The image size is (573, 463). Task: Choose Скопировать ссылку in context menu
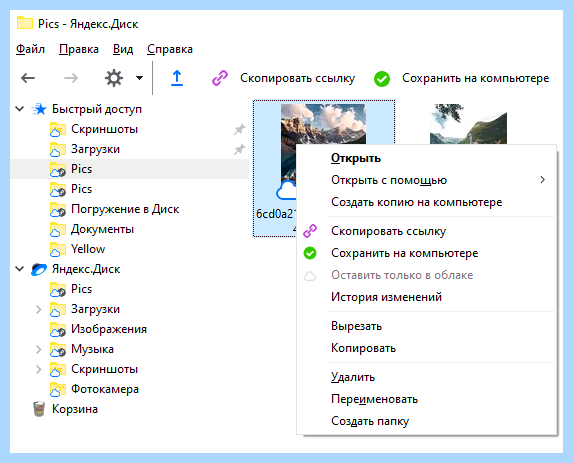pyautogui.click(x=388, y=231)
